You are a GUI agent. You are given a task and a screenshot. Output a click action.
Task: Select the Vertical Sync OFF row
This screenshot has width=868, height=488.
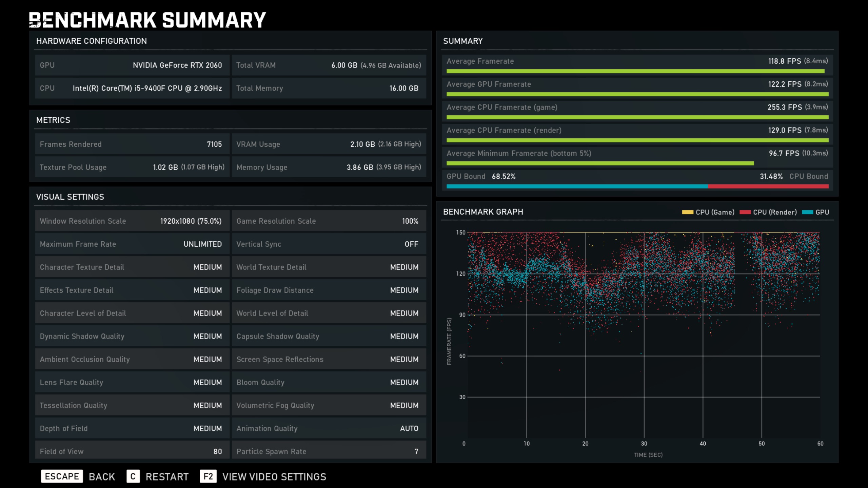pos(329,244)
